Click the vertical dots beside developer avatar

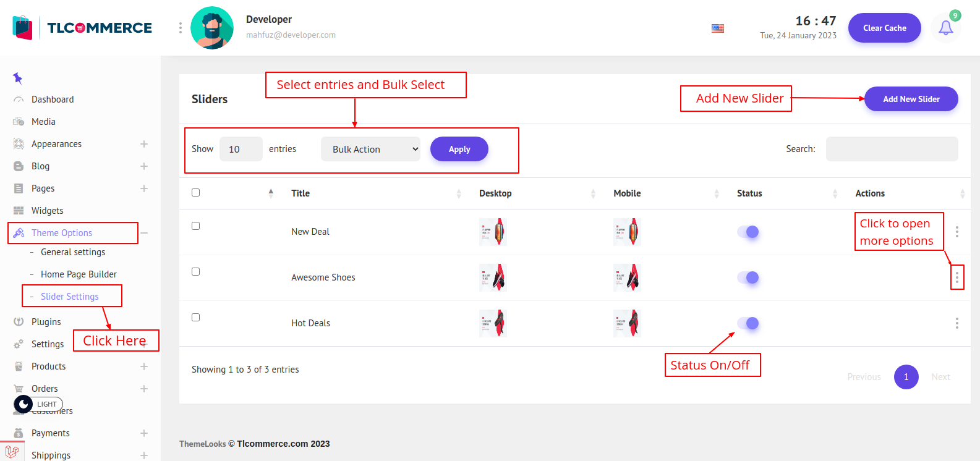coord(180,28)
